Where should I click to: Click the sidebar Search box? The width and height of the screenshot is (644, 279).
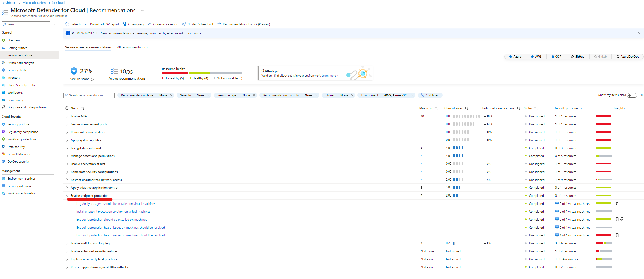[x=26, y=24]
